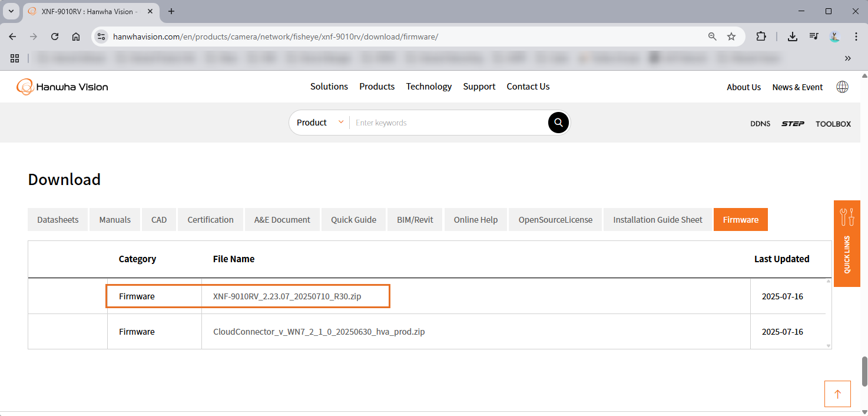The height and width of the screenshot is (416, 868).
Task: Click the File Name column header
Action: coord(234,259)
